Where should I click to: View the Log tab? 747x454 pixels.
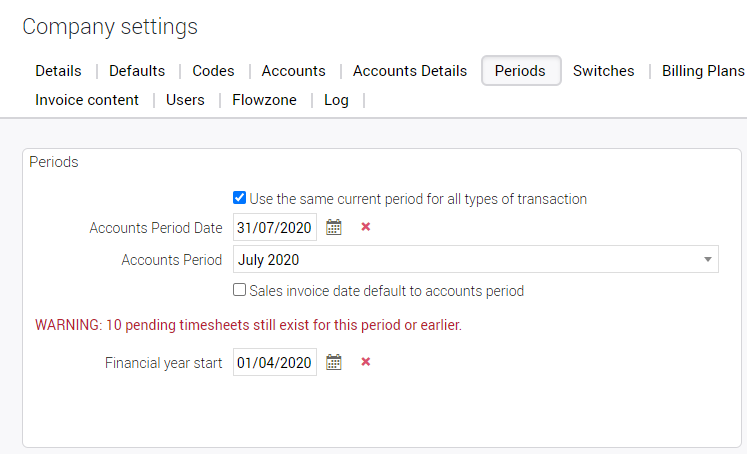coord(336,100)
